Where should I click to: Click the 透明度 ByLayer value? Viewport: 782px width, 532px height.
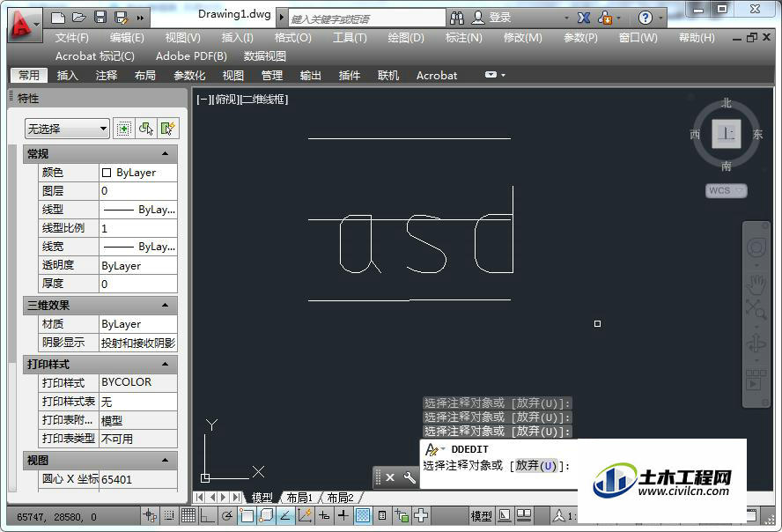tap(138, 265)
